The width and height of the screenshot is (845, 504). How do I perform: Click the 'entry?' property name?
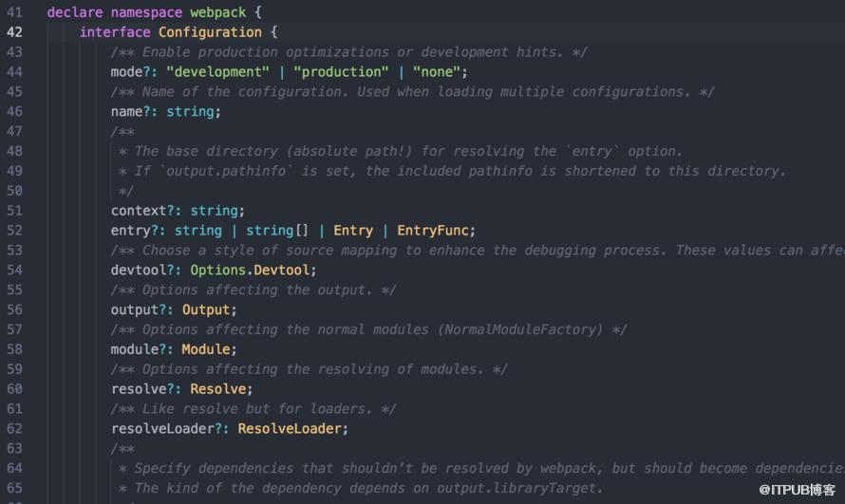coord(134,231)
